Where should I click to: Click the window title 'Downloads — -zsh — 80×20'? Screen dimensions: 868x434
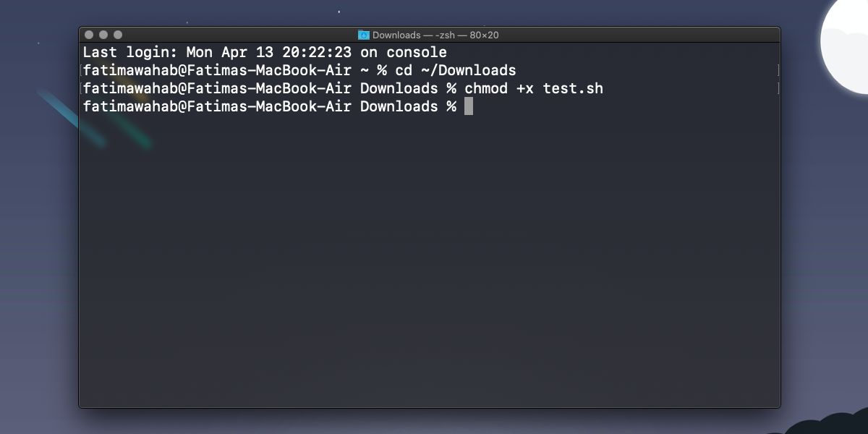[435, 35]
